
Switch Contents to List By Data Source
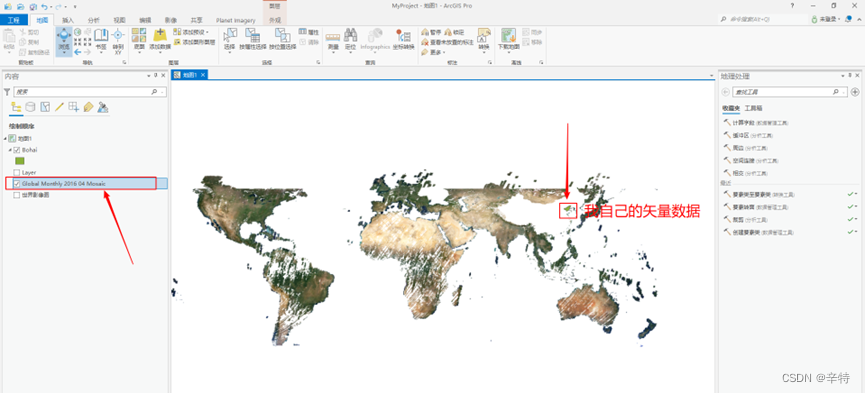click(x=30, y=107)
